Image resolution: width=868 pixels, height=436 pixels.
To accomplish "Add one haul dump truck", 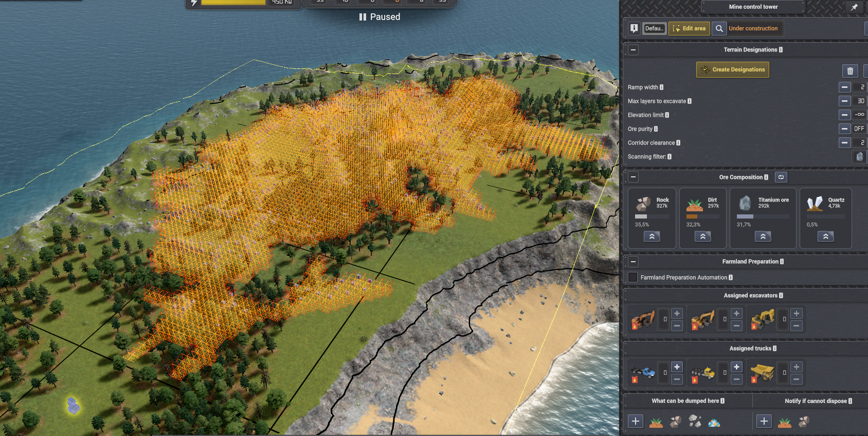I will 796,367.
